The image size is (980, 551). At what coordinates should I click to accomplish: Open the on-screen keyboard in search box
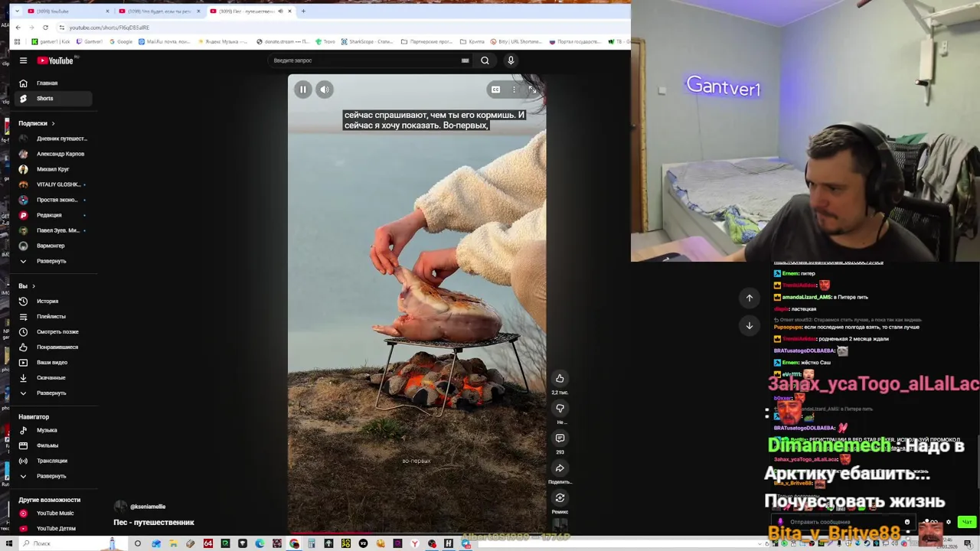pyautogui.click(x=465, y=60)
